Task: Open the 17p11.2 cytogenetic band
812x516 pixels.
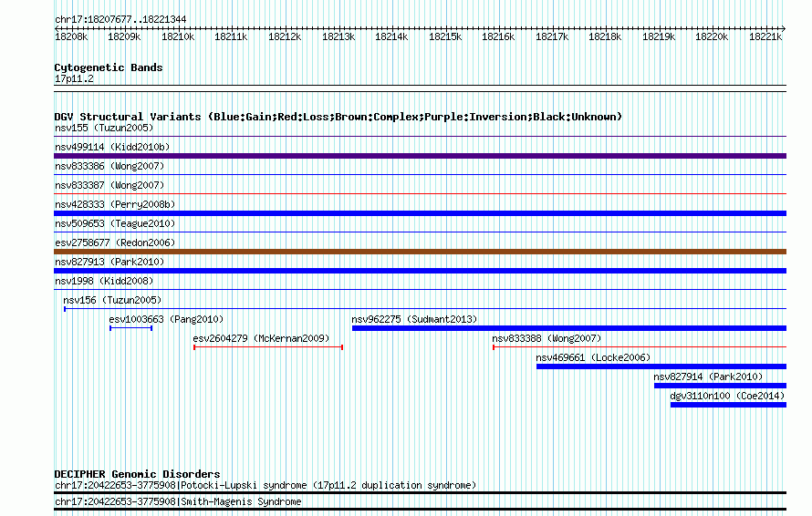Action: (74, 78)
